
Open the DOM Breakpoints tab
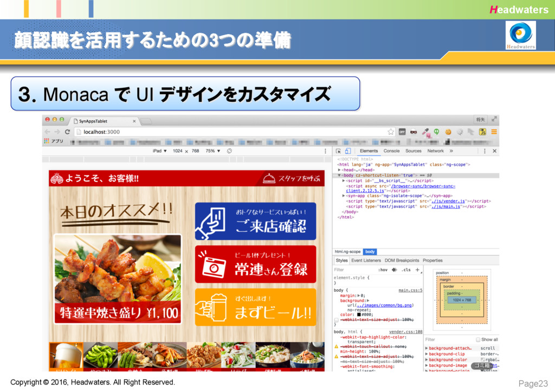[x=402, y=260]
